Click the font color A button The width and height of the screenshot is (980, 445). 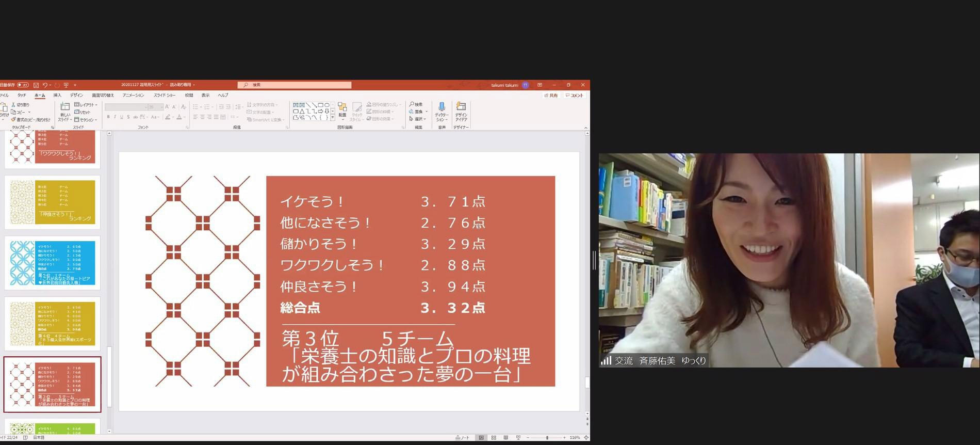[x=179, y=117]
